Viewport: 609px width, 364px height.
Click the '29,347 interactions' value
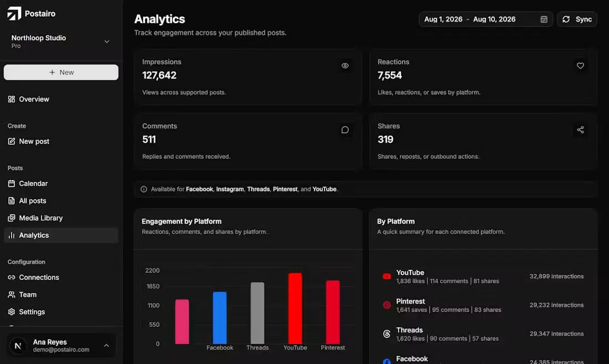coord(556,334)
